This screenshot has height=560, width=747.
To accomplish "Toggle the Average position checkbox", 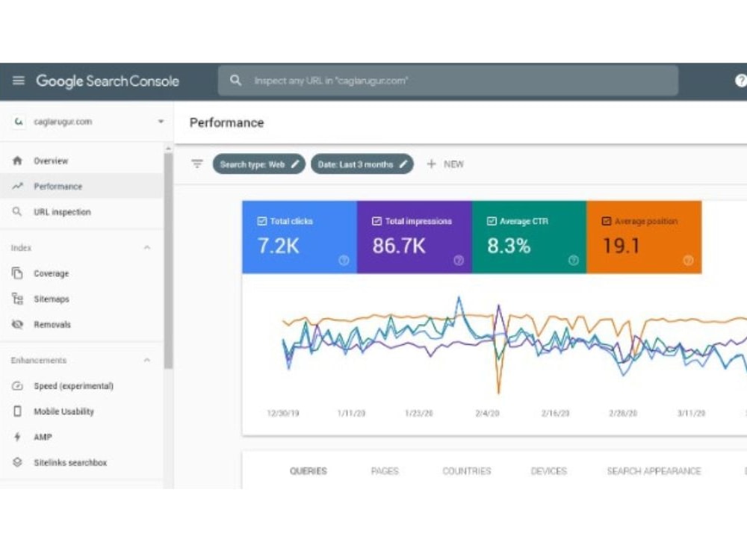I will coord(607,221).
